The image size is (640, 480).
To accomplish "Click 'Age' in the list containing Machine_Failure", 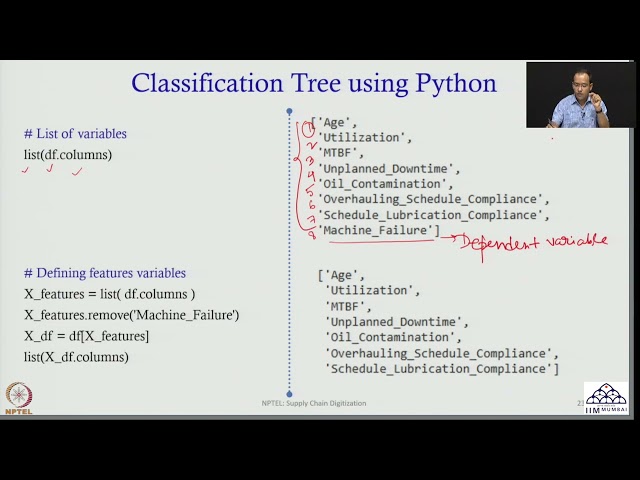I will click(x=334, y=122).
